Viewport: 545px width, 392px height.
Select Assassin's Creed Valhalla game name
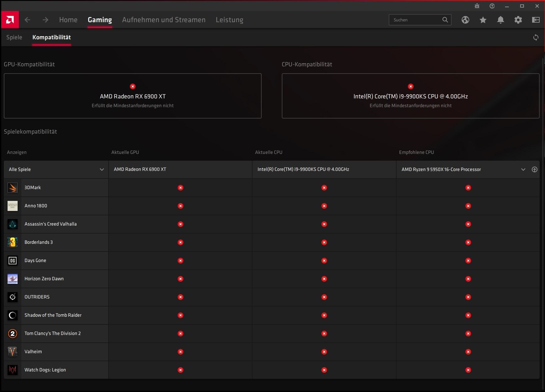(x=51, y=224)
